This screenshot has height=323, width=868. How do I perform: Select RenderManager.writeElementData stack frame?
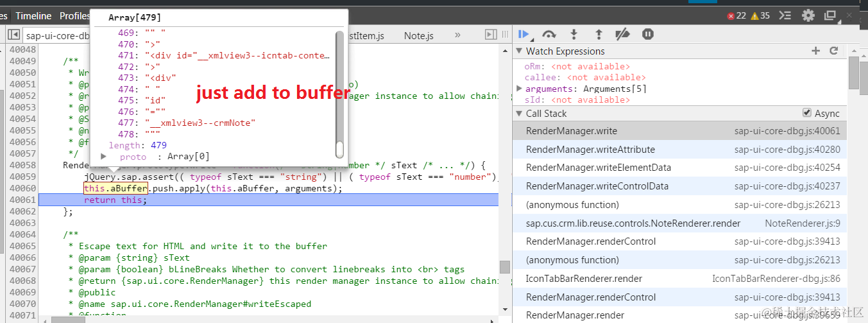pos(679,168)
